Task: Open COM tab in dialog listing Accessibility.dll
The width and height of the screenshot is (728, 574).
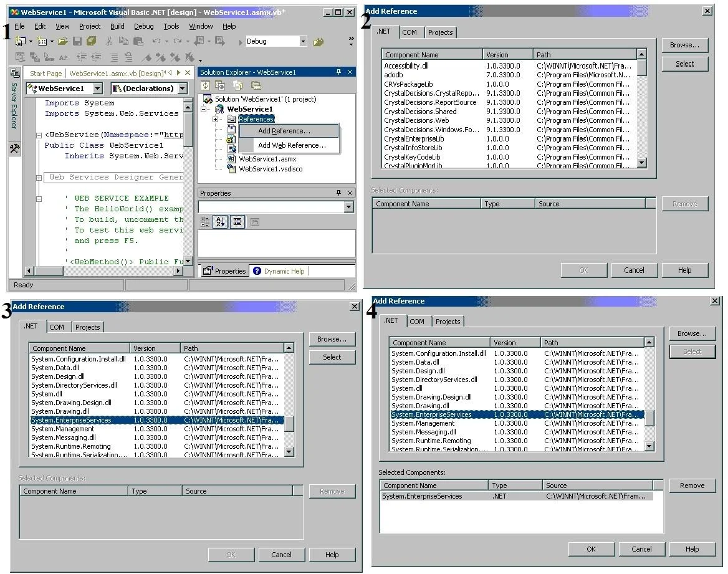Action: (410, 32)
